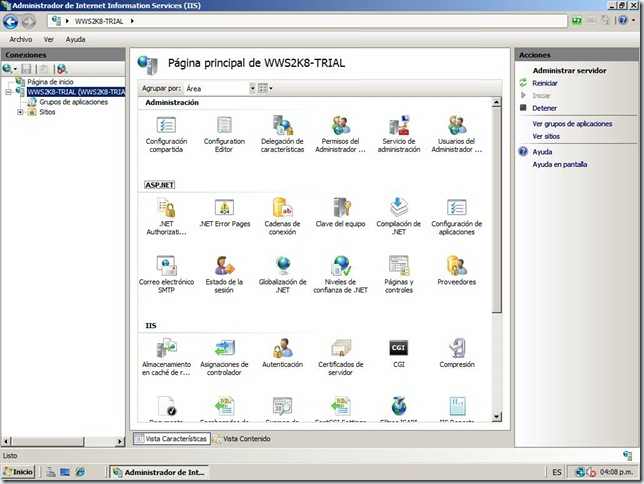The image size is (644, 484).
Task: Open the Ver menu
Action: [48, 39]
